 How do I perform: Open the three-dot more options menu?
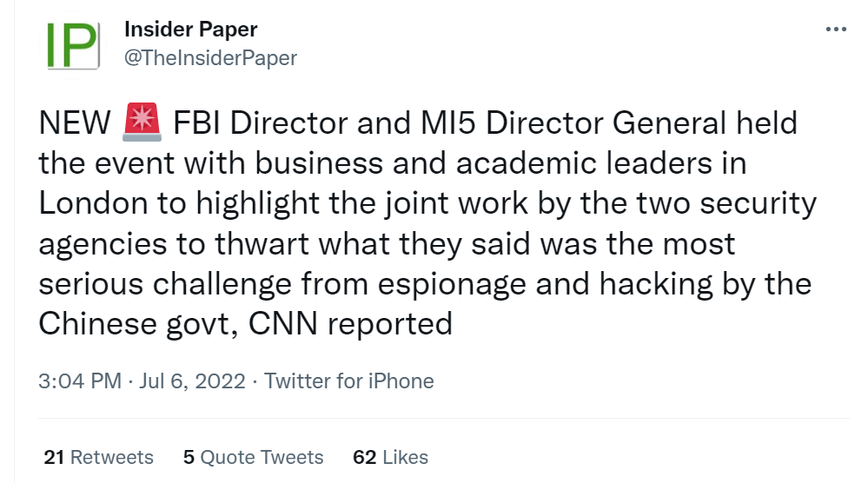[x=835, y=30]
